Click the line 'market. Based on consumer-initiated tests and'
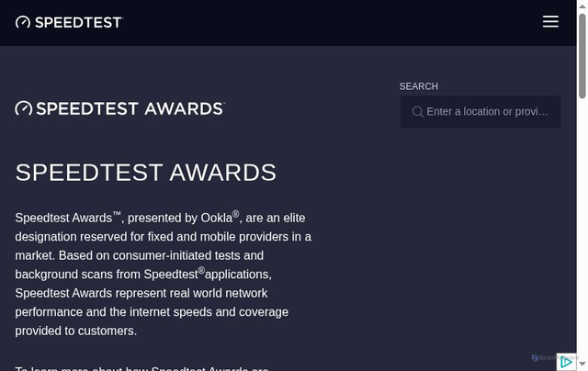588x371 pixels. (x=139, y=255)
